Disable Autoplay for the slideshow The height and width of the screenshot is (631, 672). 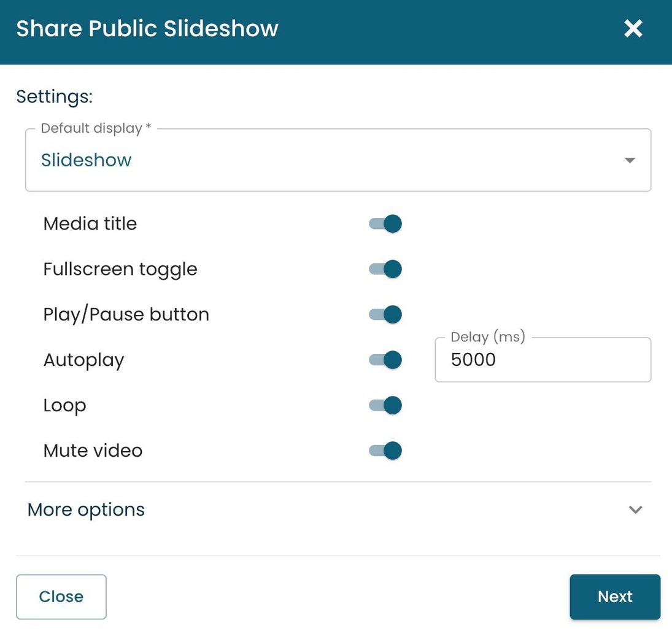[384, 360]
